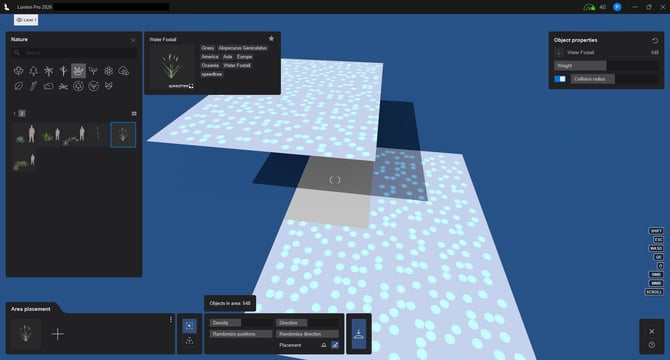Select second green plant thumbnail

click(x=50, y=135)
